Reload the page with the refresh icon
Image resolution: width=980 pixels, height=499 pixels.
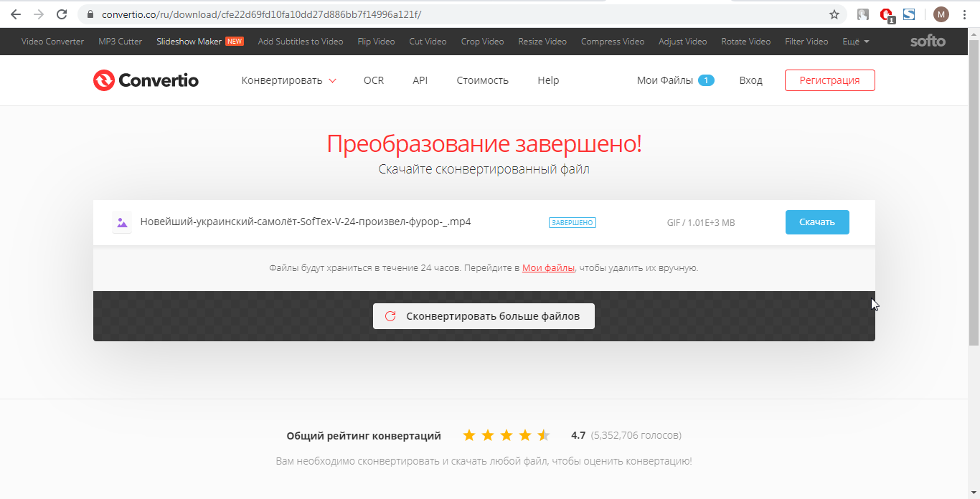click(x=62, y=14)
